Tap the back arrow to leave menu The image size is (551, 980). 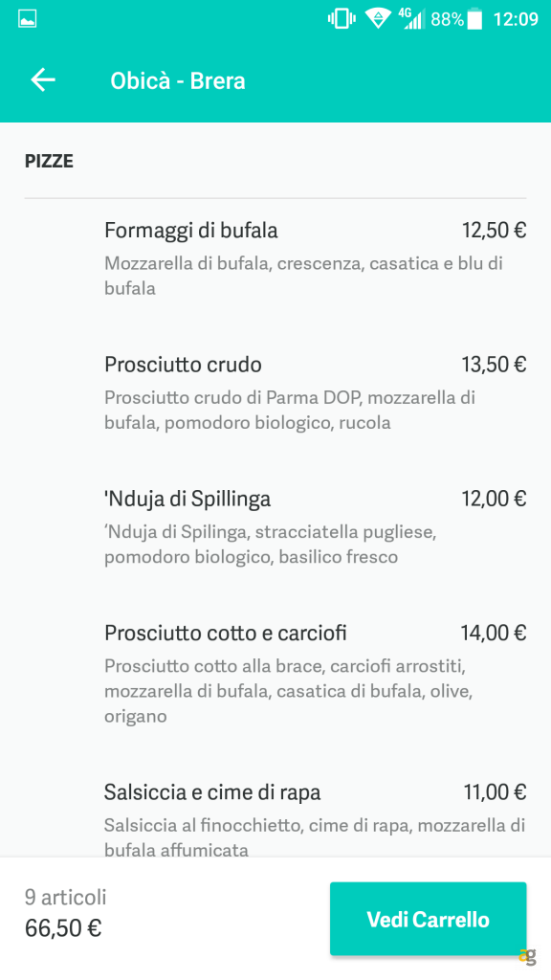[x=42, y=80]
